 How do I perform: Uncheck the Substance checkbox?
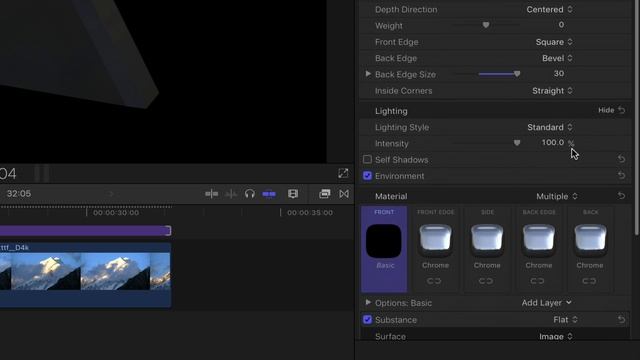click(367, 319)
